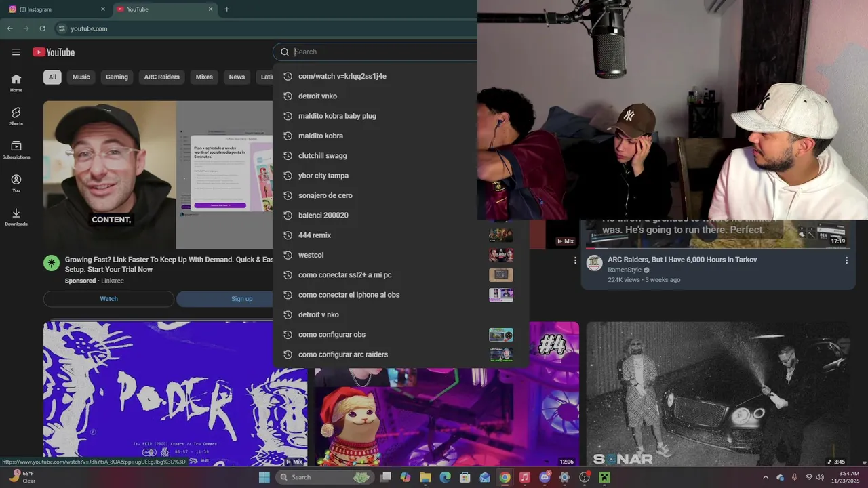Open Shorts in the sidebar
This screenshot has height=488, width=868.
pyautogui.click(x=16, y=117)
